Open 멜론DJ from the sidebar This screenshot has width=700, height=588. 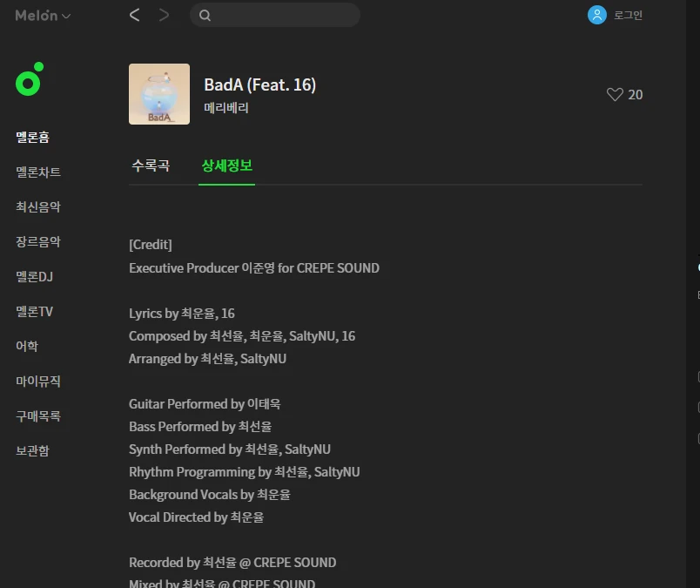(x=34, y=276)
